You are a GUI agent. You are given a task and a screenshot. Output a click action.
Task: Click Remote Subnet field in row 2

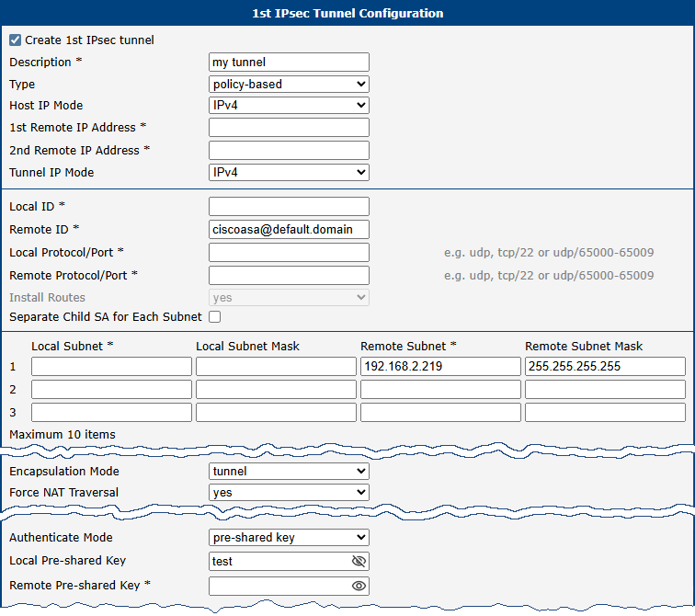[440, 390]
